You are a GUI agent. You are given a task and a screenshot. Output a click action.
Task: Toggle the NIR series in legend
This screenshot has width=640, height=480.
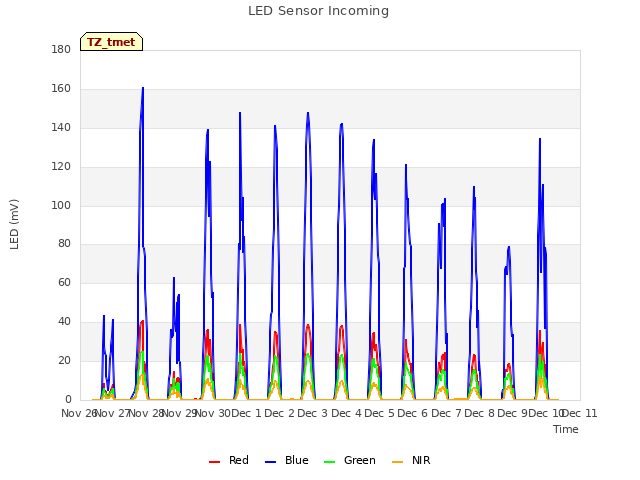coord(411,460)
